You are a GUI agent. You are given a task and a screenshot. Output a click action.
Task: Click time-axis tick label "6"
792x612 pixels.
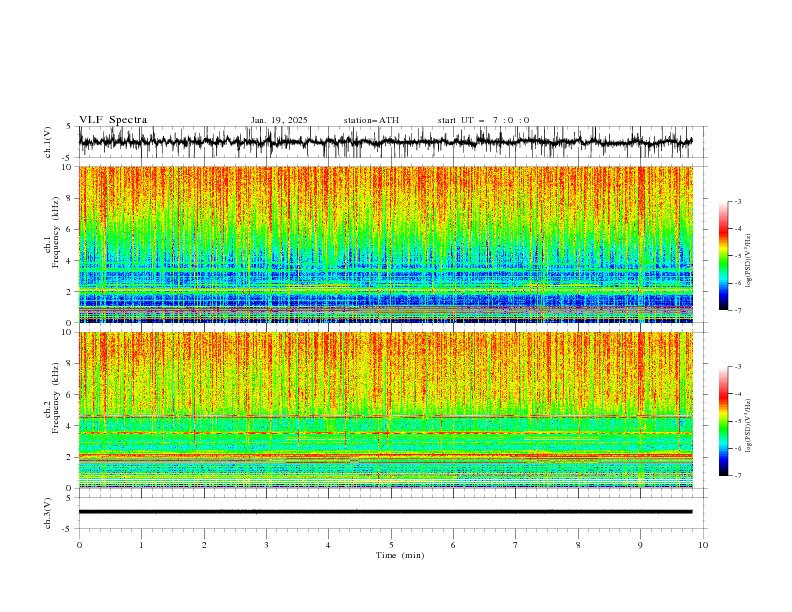tap(453, 545)
